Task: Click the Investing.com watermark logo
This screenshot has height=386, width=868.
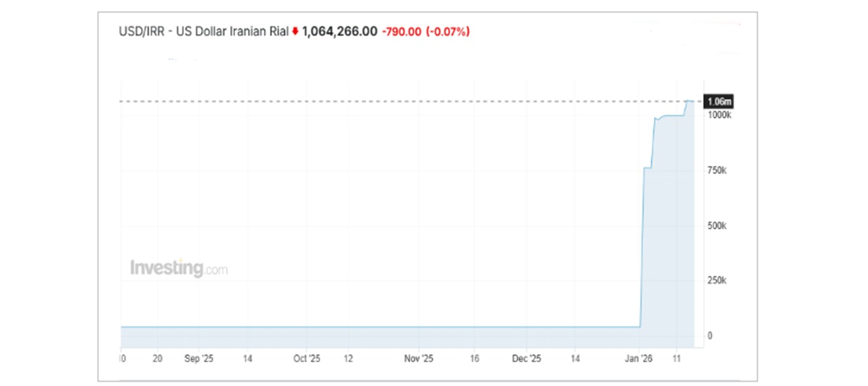Action: coord(179,268)
